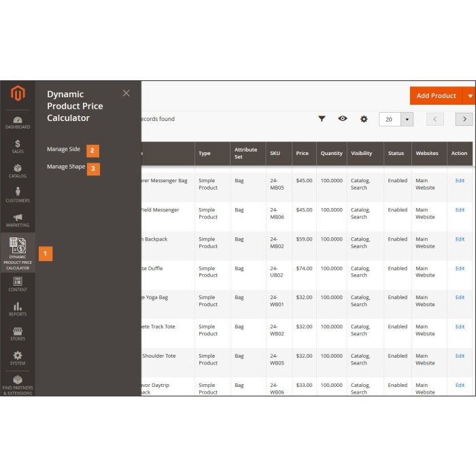This screenshot has height=476, width=476.
Task: Open the System gear in sidebar
Action: (18, 358)
